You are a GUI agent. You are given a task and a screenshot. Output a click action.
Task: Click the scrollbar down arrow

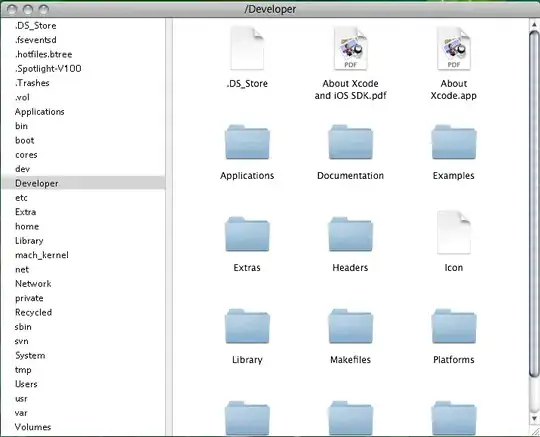(x=534, y=419)
